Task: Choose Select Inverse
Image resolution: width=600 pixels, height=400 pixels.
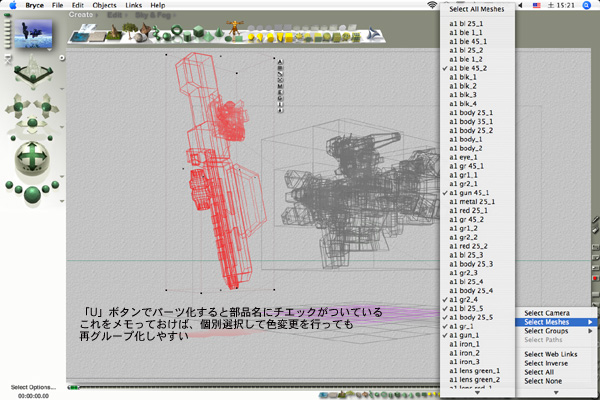Action: [x=556, y=363]
